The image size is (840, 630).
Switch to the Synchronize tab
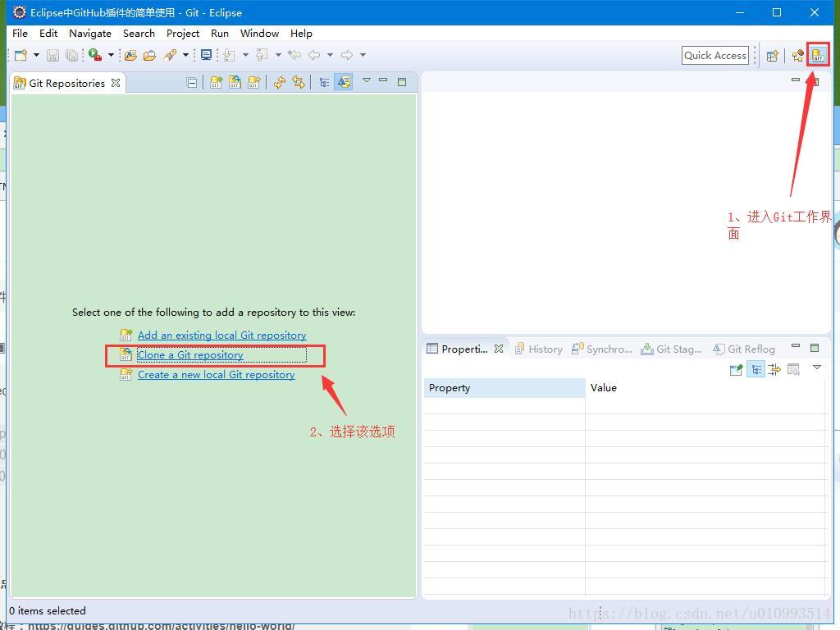click(x=601, y=349)
